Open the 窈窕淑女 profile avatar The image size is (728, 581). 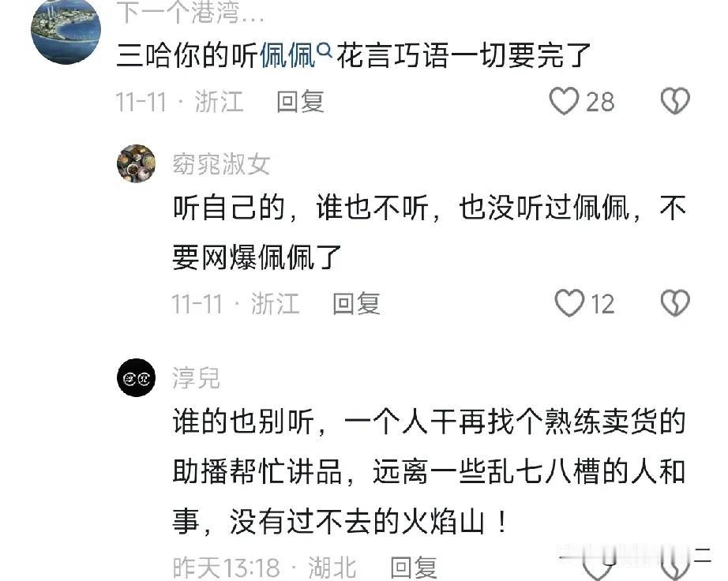(x=136, y=163)
